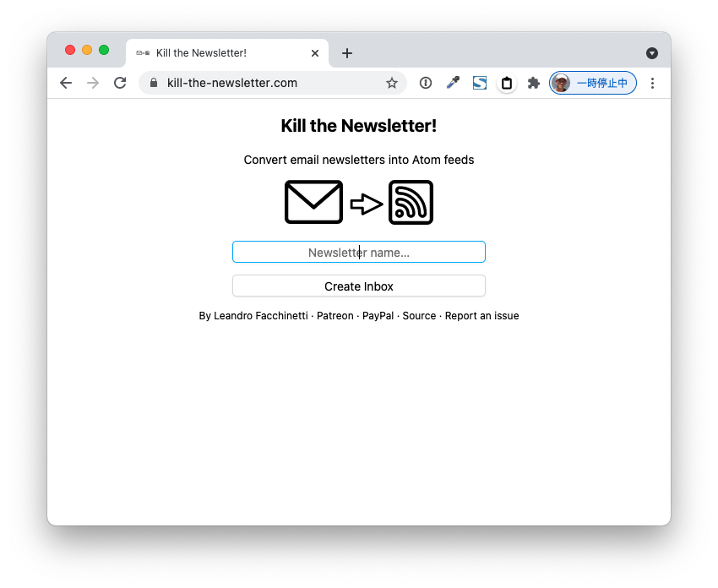Open the Extensions puzzle menu
Viewport: 718px width, 588px height.
(534, 83)
